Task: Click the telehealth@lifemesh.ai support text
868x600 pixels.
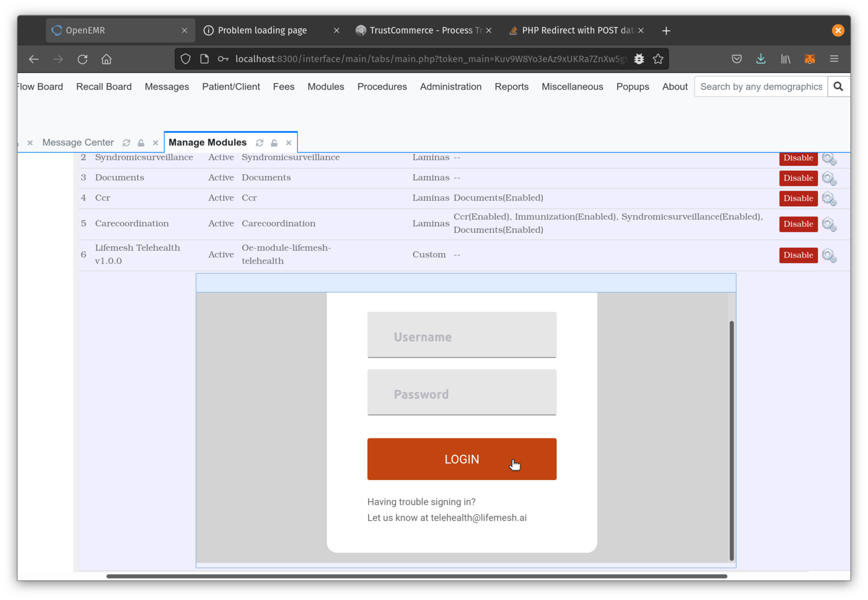Action: 478,518
